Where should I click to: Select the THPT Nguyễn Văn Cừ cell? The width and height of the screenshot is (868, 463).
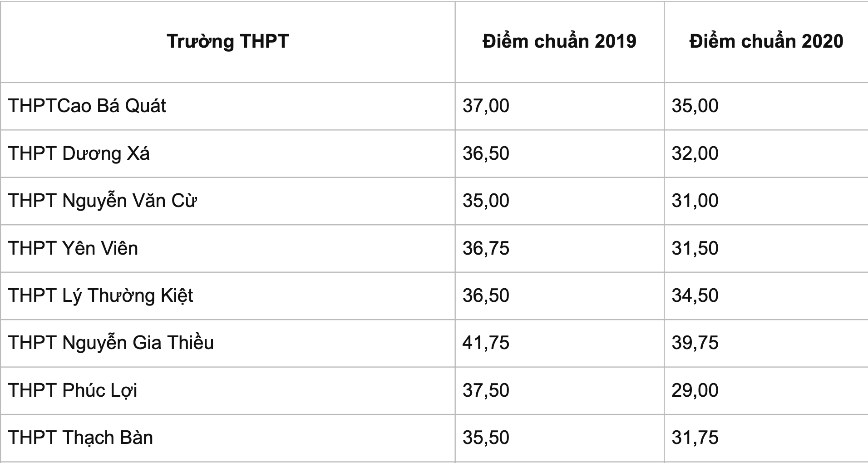coord(103,201)
